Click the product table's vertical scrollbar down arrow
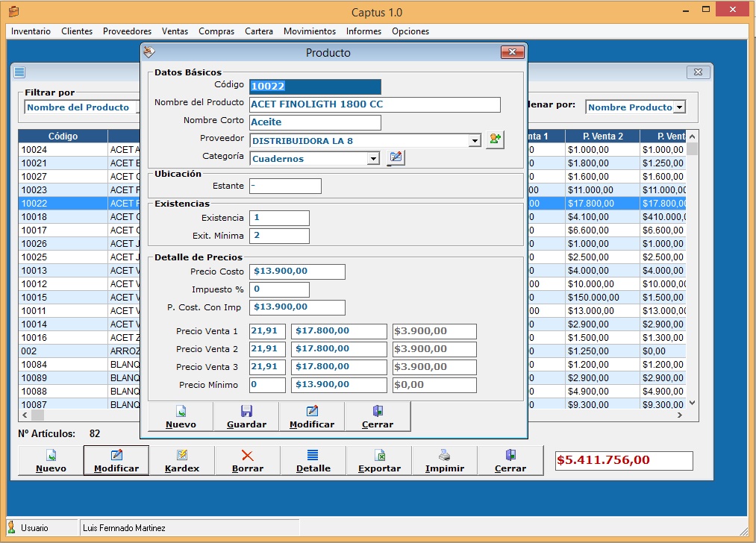756x543 pixels. 693,403
